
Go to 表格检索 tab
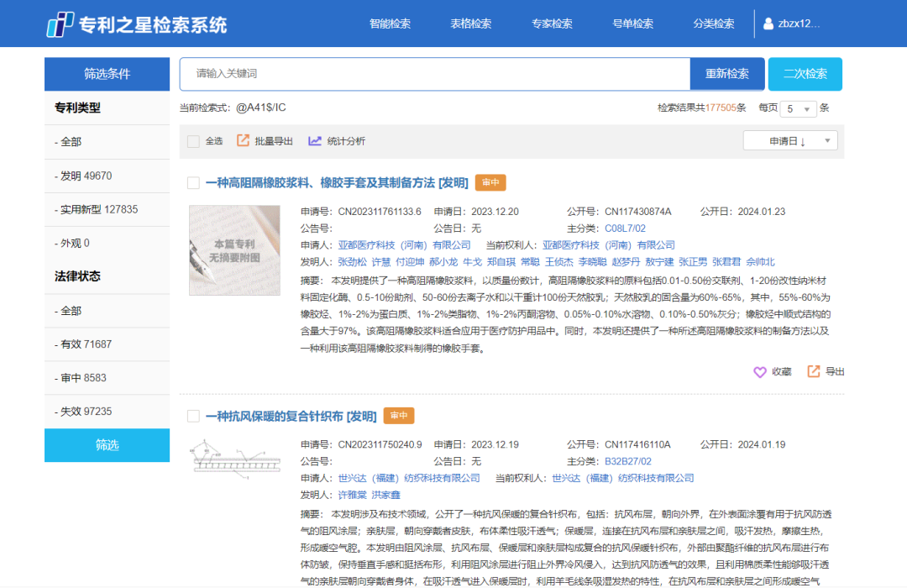471,24
